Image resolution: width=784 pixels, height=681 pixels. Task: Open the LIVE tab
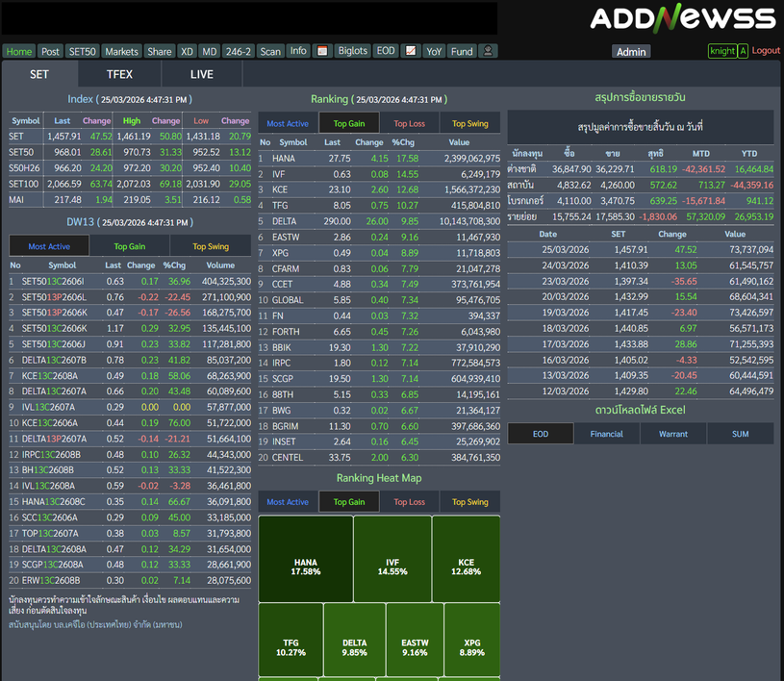point(202,74)
